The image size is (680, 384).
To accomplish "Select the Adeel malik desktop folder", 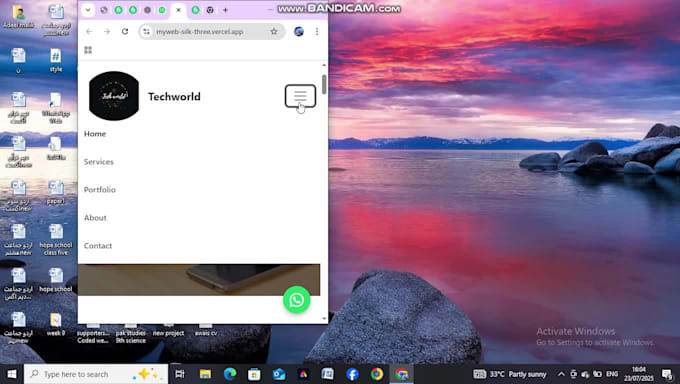I will (x=18, y=17).
